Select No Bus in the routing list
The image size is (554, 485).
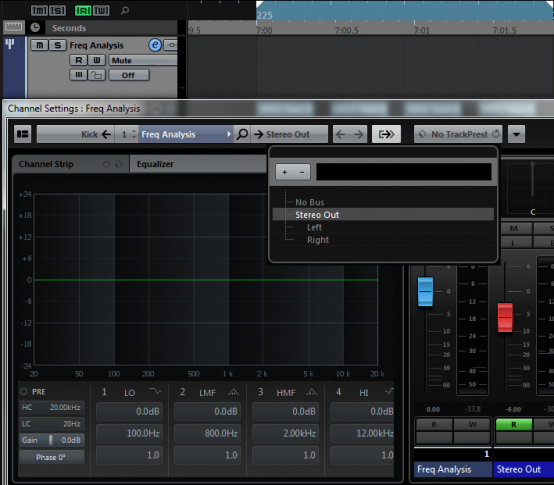click(310, 202)
